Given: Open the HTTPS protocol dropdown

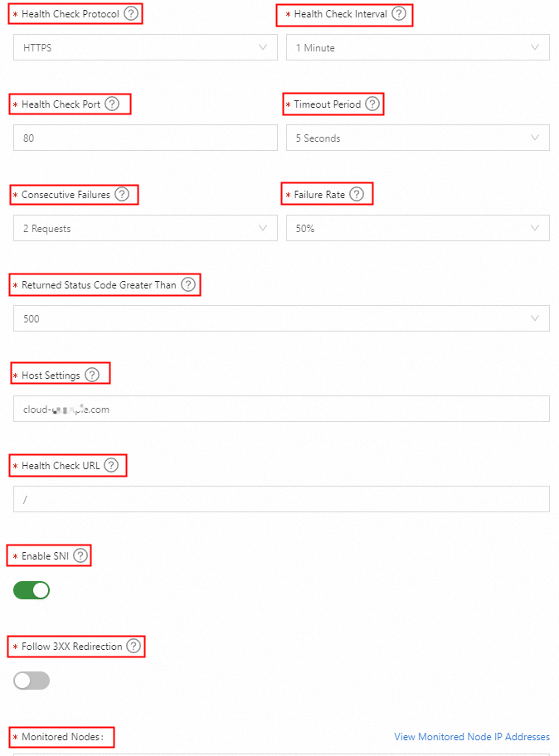Looking at the screenshot, I should pyautogui.click(x=145, y=47).
